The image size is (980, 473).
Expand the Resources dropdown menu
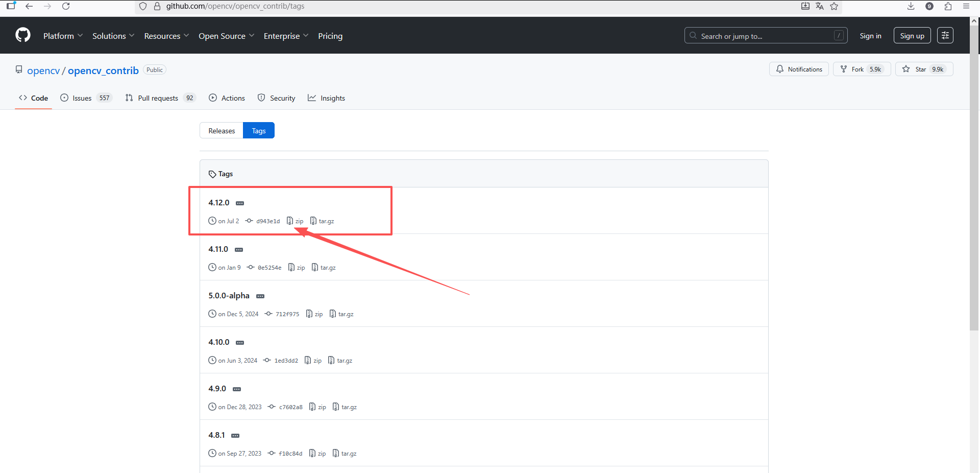pyautogui.click(x=166, y=36)
